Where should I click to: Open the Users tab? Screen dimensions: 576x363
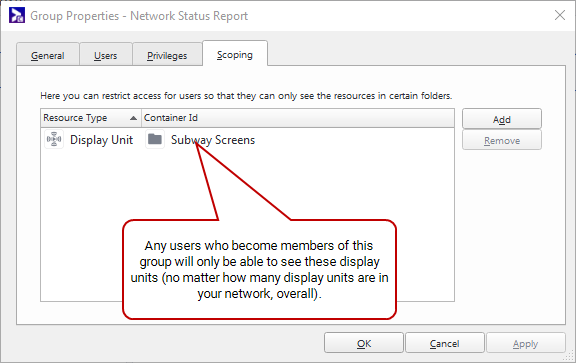105,55
